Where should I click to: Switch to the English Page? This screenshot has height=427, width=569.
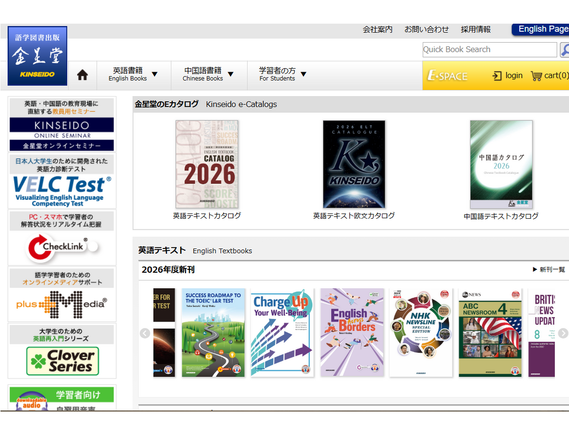[x=541, y=29]
